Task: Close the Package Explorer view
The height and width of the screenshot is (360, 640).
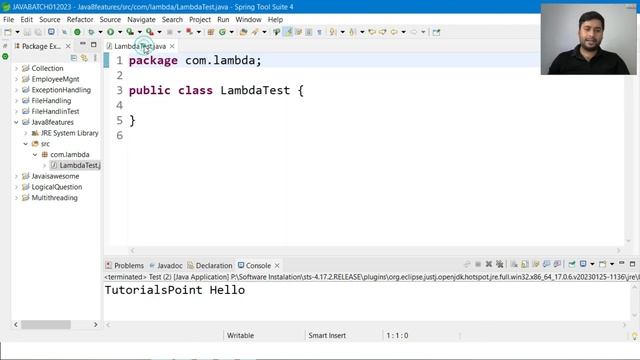Action: click(68, 46)
